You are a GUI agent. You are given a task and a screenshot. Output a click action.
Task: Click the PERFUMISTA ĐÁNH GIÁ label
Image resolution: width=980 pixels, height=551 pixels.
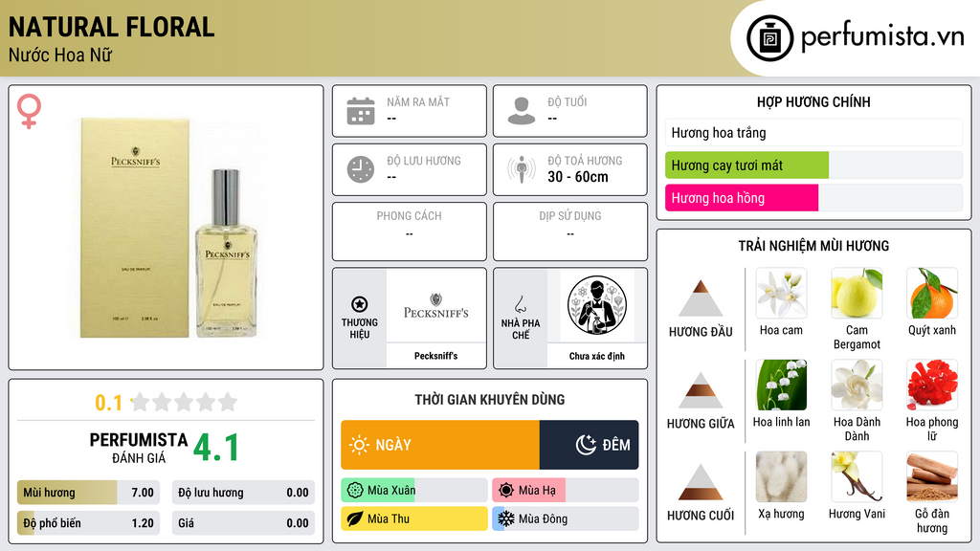click(139, 448)
